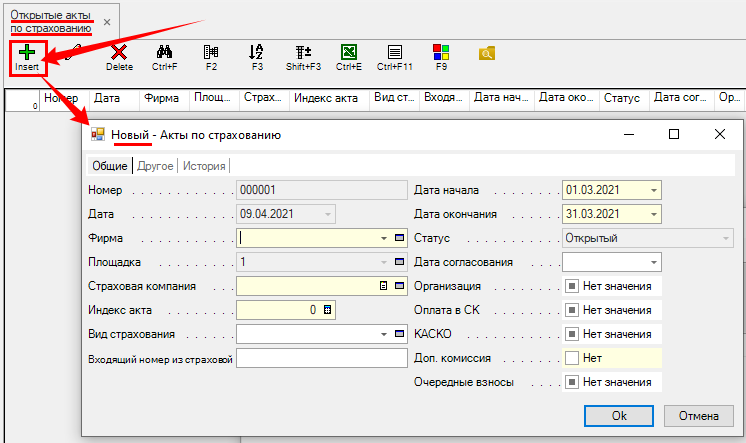This screenshot has height=443, width=746.
Task: Toggle the КАСКО checkbox
Action: pyautogui.click(x=572, y=334)
